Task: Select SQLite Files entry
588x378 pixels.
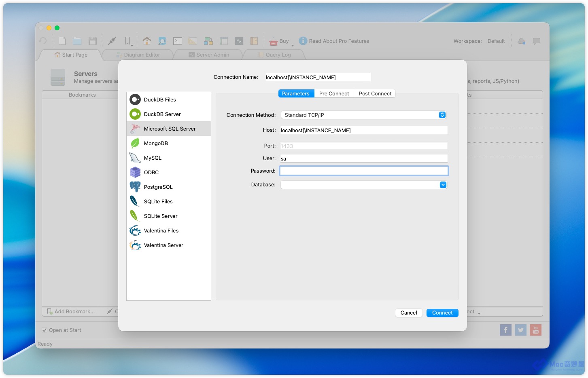Action: coord(169,201)
